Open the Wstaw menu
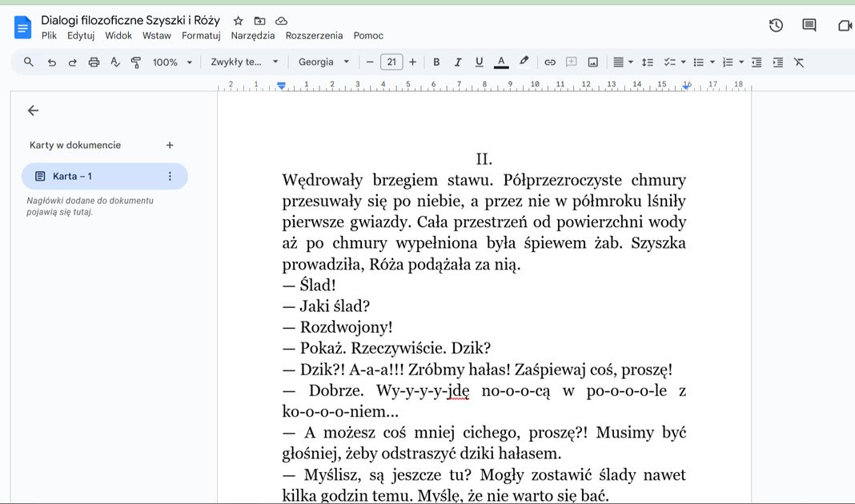Image resolution: width=855 pixels, height=504 pixels. [157, 36]
